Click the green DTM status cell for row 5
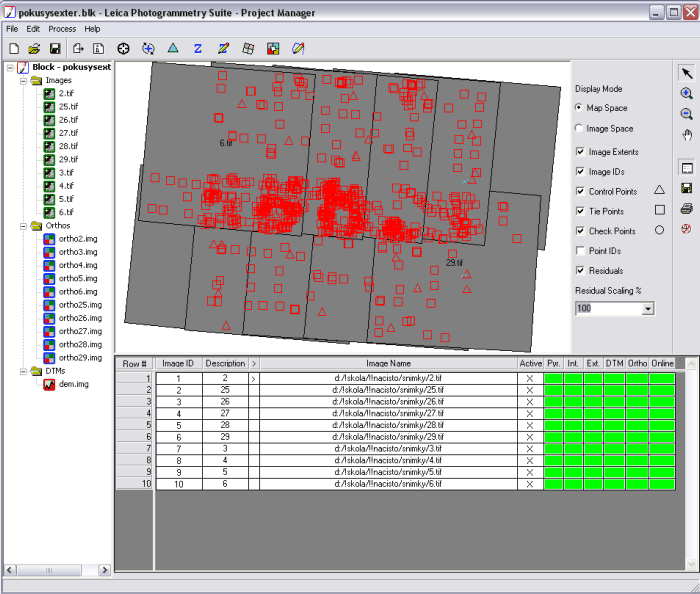700x594 pixels. point(614,425)
